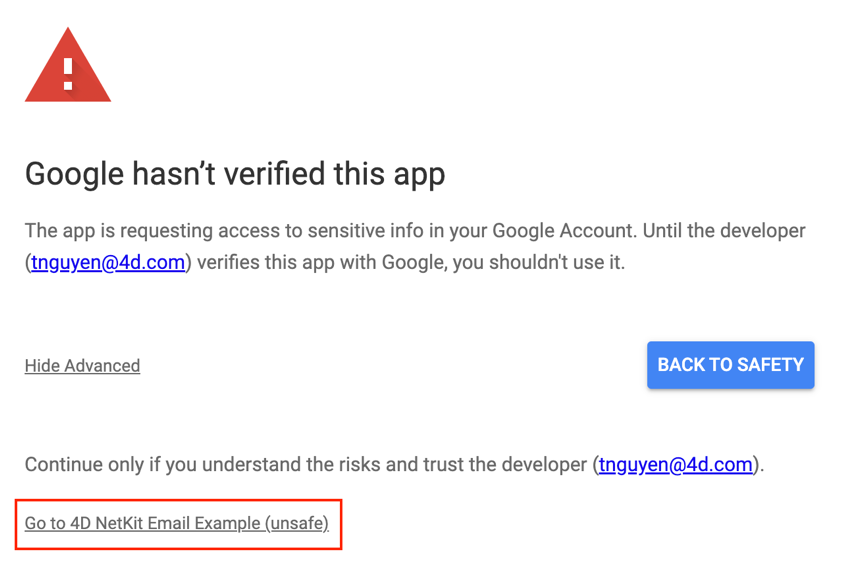
Task: Click the word 'Google' in the heading
Action: click(75, 175)
